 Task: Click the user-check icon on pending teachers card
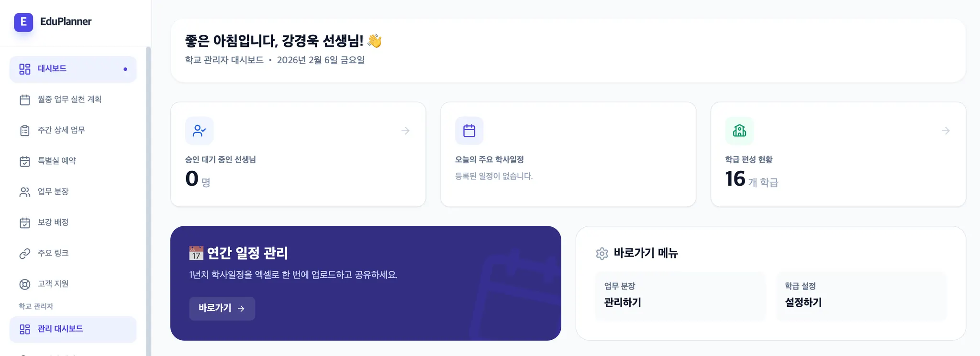tap(199, 131)
